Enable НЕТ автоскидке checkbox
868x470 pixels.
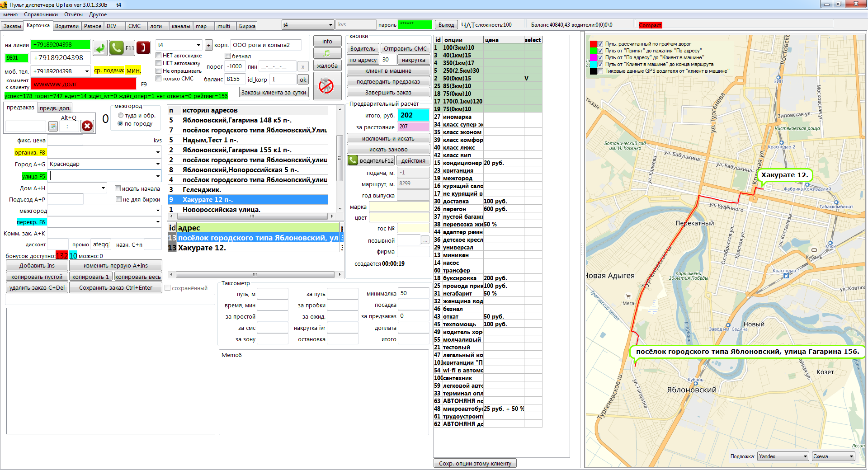point(159,56)
